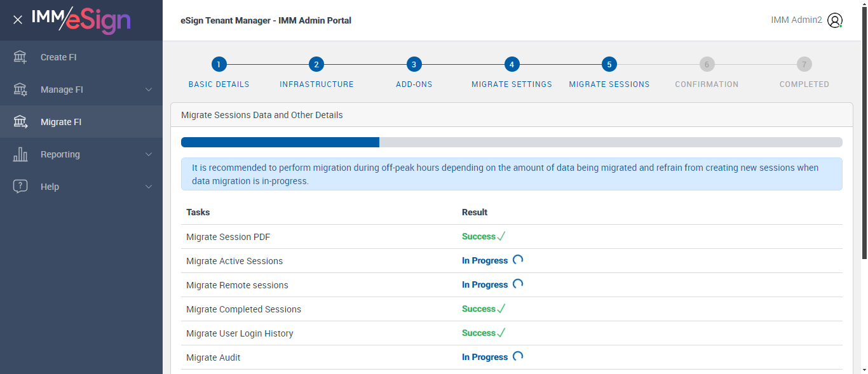Click the IMM Admin2 username

click(x=796, y=20)
